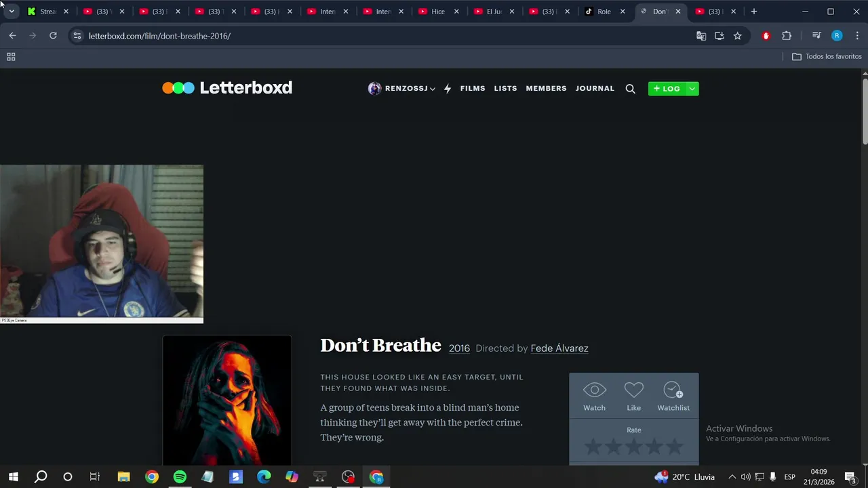
Task: Go back to the previous page
Action: click(12, 36)
